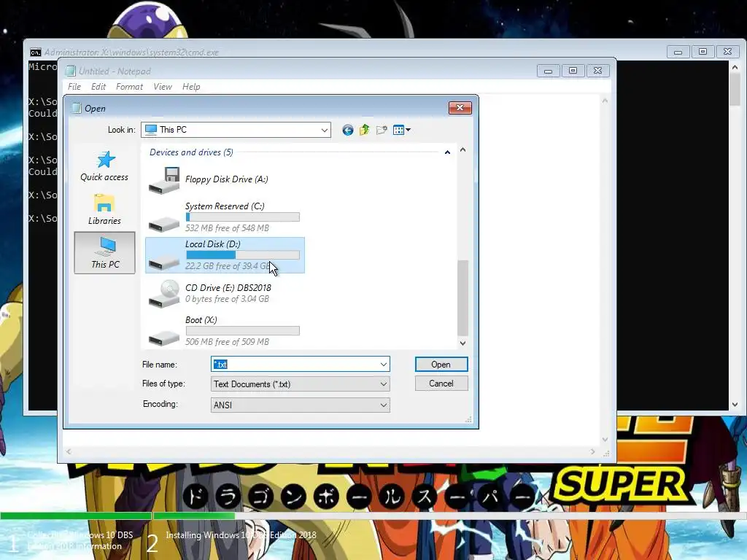Select Libraries in places bar

(x=104, y=209)
